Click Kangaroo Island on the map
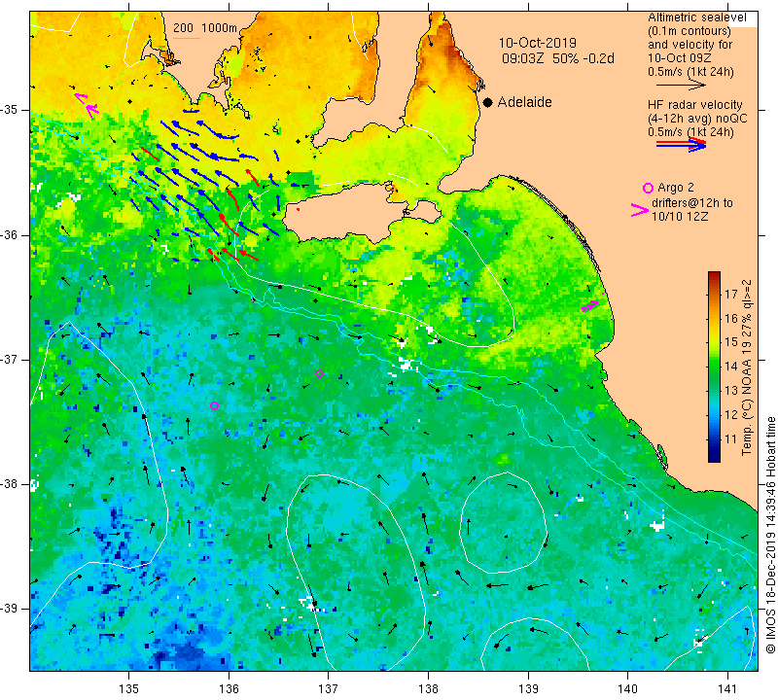This screenshot has width=778, height=700. tap(347, 213)
